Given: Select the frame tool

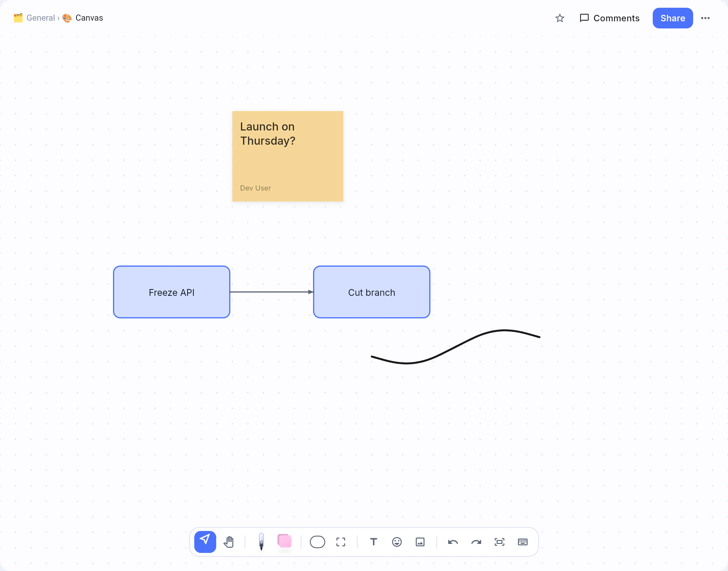Looking at the screenshot, I should pos(341,542).
